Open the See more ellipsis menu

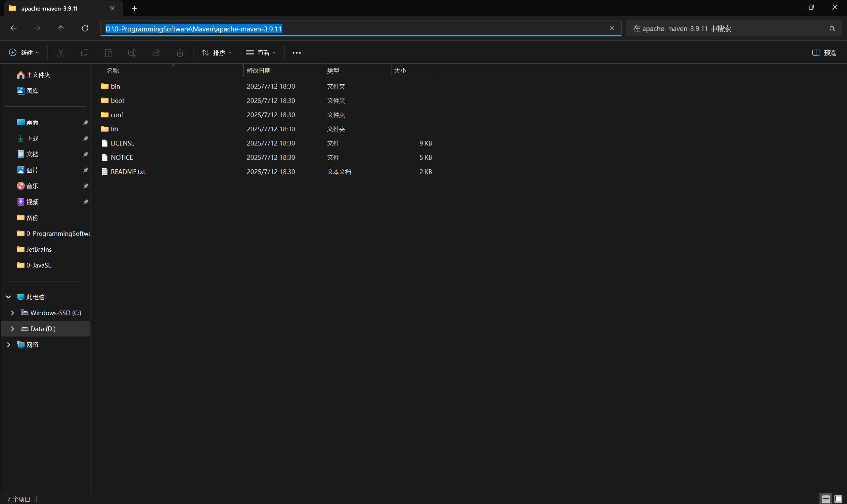[296, 53]
